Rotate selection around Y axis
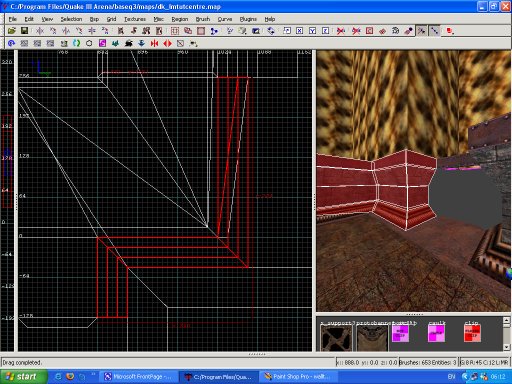Image resolution: width=512 pixels, height=384 pixels. 79,31
